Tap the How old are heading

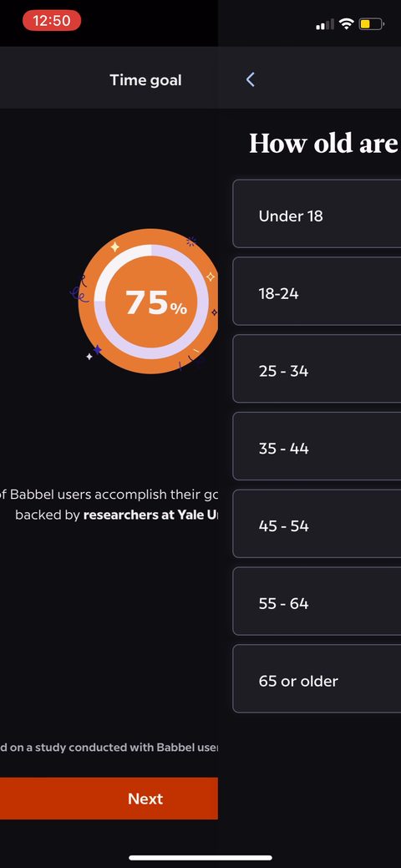click(324, 144)
